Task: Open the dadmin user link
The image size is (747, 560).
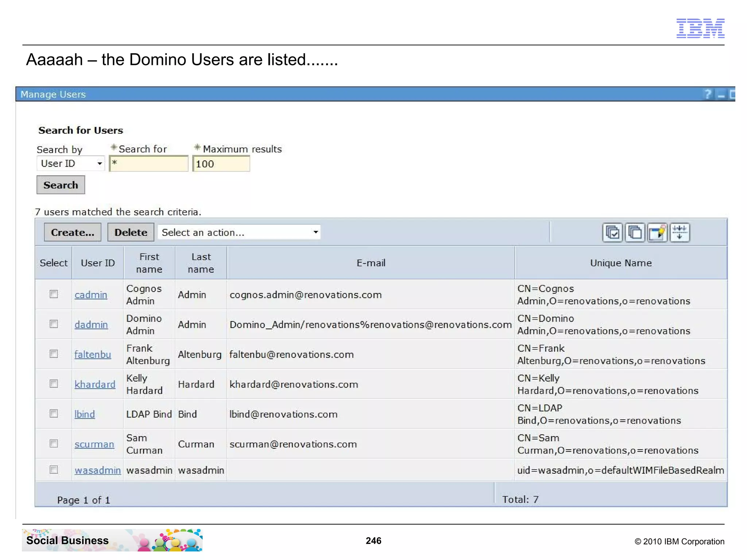Action: click(x=91, y=324)
